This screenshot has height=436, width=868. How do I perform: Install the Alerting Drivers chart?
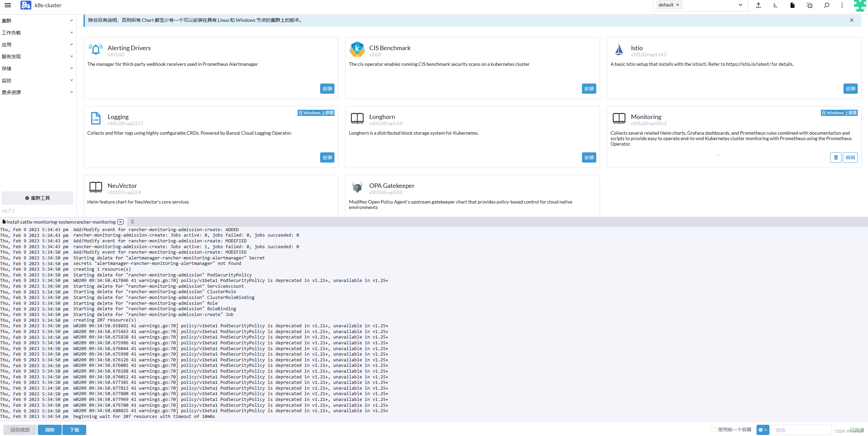(327, 89)
